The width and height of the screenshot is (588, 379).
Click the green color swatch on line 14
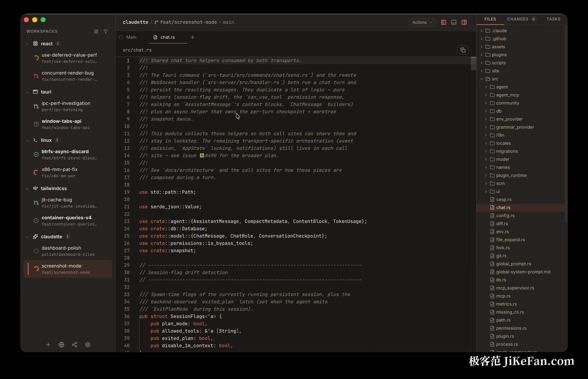pyautogui.click(x=202, y=156)
